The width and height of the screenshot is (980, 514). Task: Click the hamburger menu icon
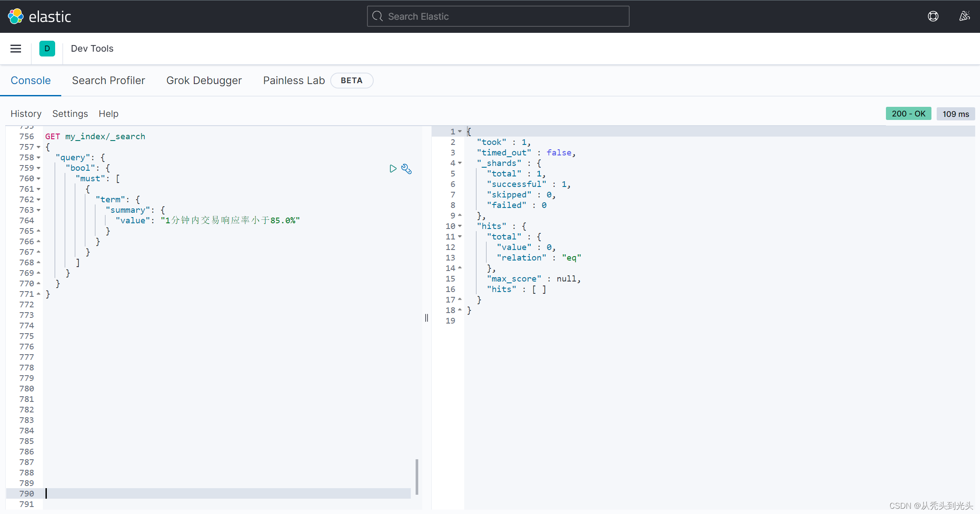click(x=16, y=49)
